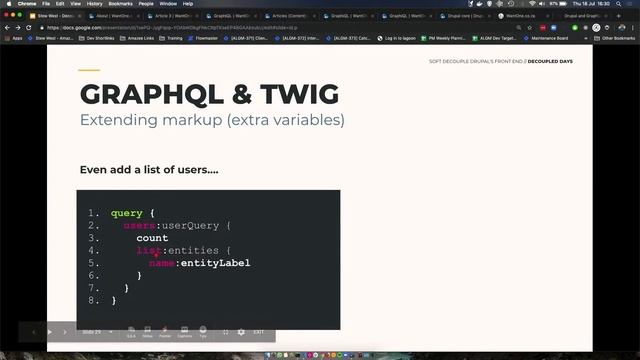
Task: Switch to Articles (Content) tab
Action: (289, 16)
